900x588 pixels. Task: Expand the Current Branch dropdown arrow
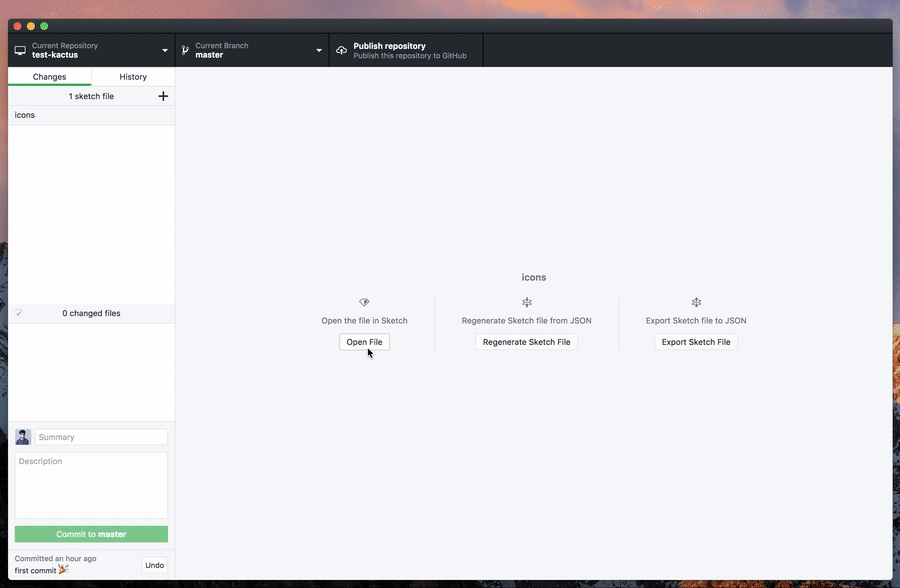click(319, 51)
